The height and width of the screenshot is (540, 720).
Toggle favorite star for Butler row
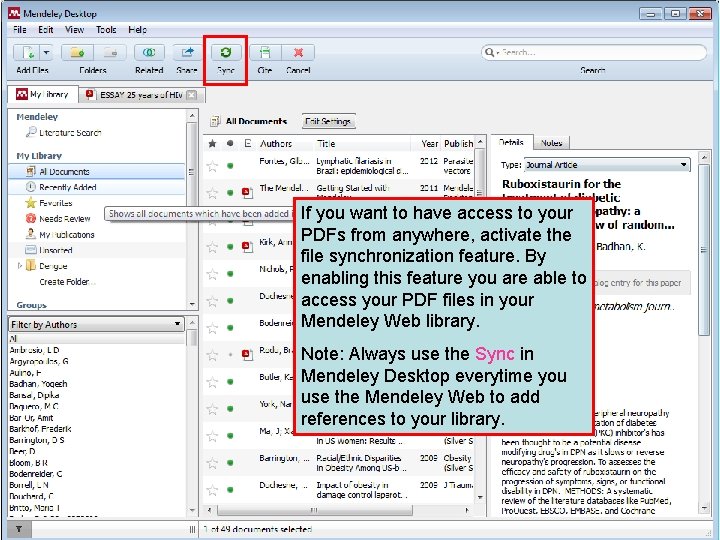click(212, 382)
